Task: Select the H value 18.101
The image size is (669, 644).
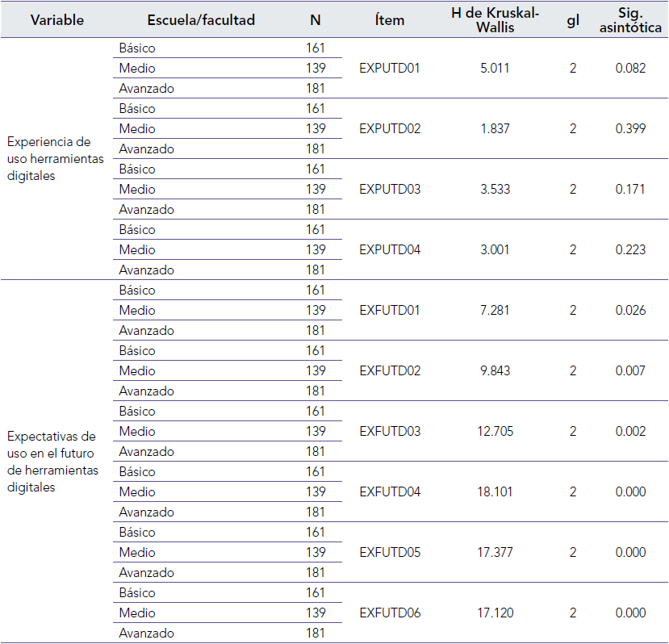Action: point(495,492)
